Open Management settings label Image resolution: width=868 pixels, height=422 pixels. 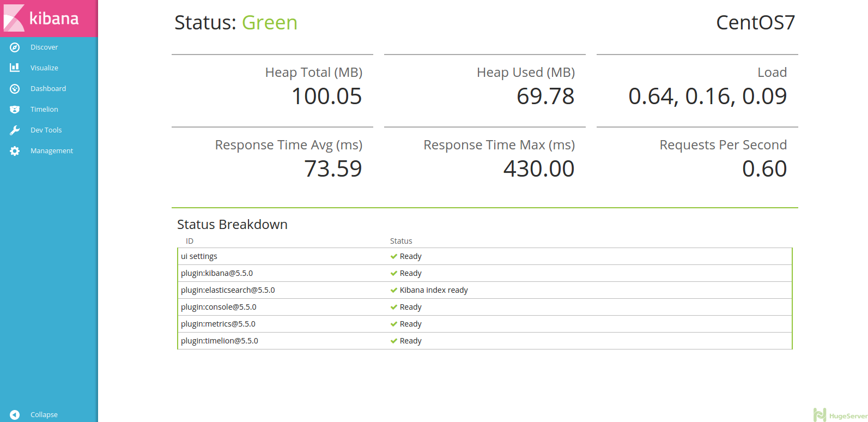point(52,151)
